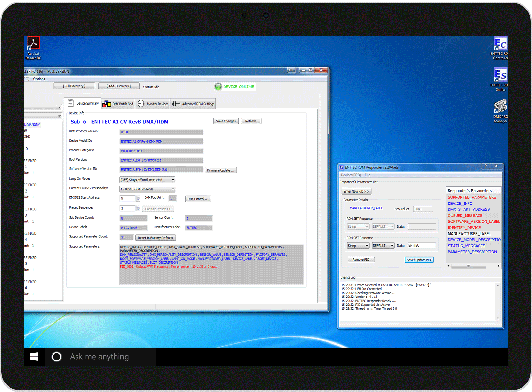Open Firmware Update dialog
The height and width of the screenshot is (392, 532).
click(x=221, y=170)
